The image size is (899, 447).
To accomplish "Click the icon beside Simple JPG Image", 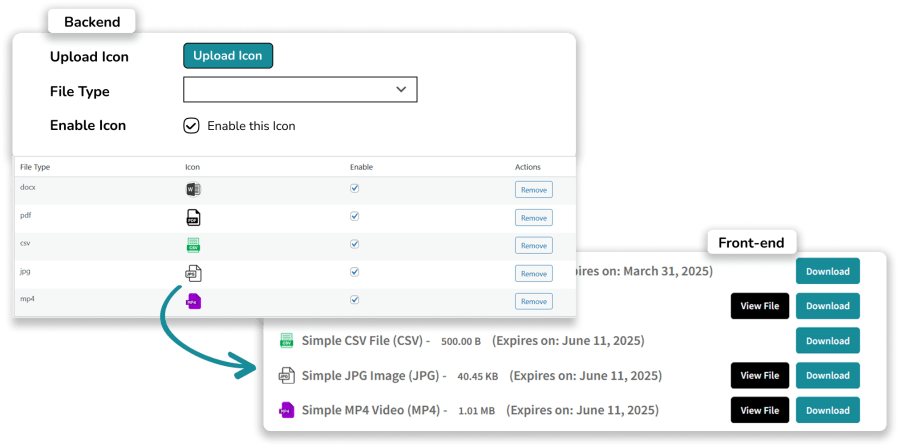I will [286, 376].
